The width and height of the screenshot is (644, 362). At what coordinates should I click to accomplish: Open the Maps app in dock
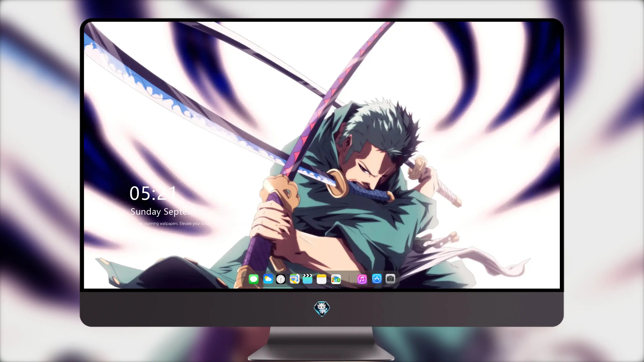294,279
